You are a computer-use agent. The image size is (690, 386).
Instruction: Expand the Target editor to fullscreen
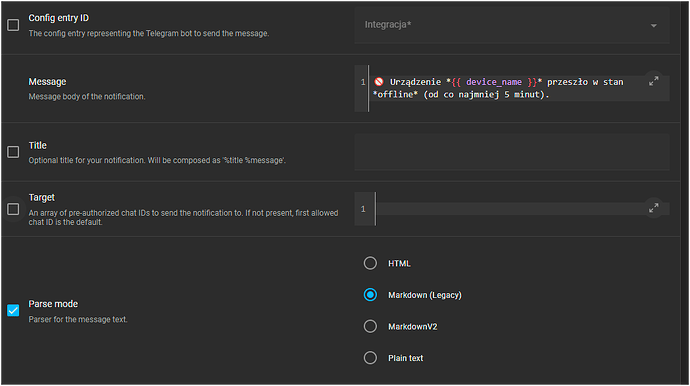tap(653, 207)
